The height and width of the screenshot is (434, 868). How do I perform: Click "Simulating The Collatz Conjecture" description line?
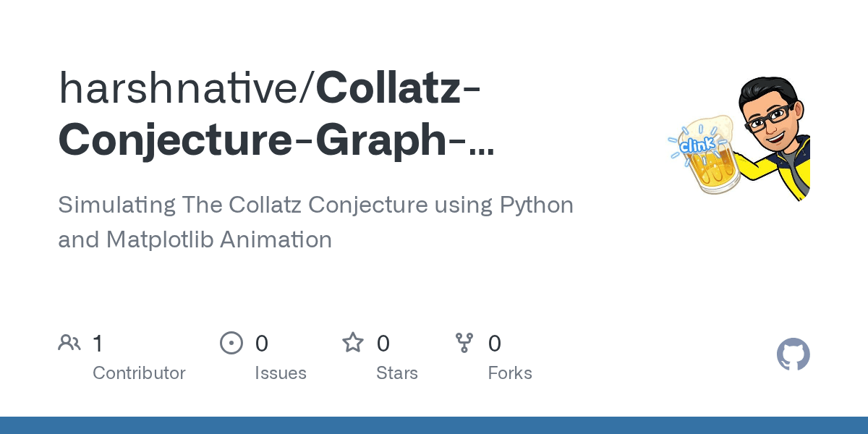pyautogui.click(x=315, y=205)
